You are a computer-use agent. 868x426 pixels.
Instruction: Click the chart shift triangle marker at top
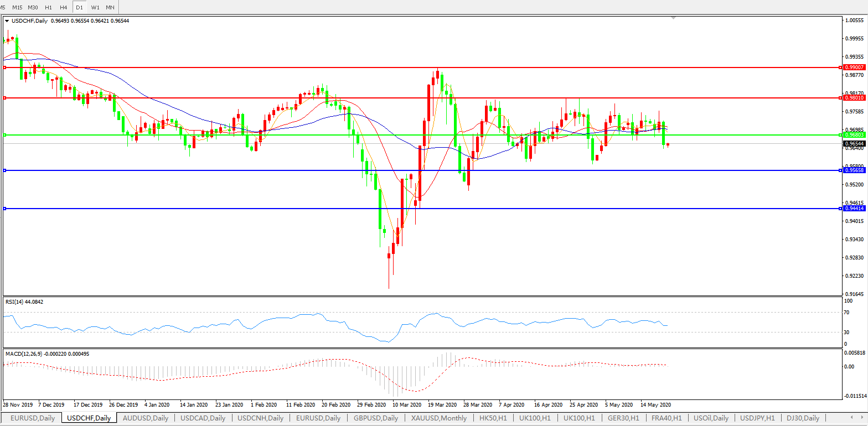tap(673, 18)
